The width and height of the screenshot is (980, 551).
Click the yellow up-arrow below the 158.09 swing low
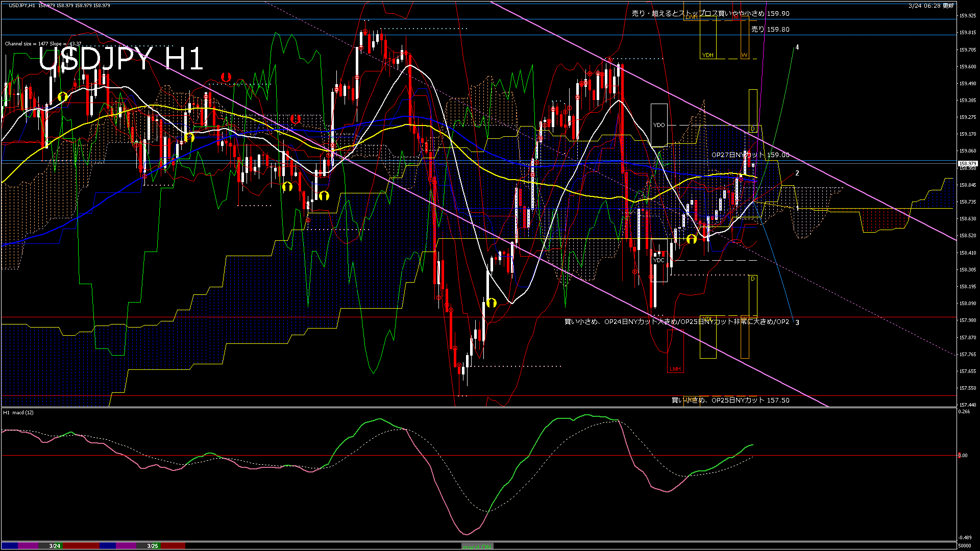pos(491,303)
